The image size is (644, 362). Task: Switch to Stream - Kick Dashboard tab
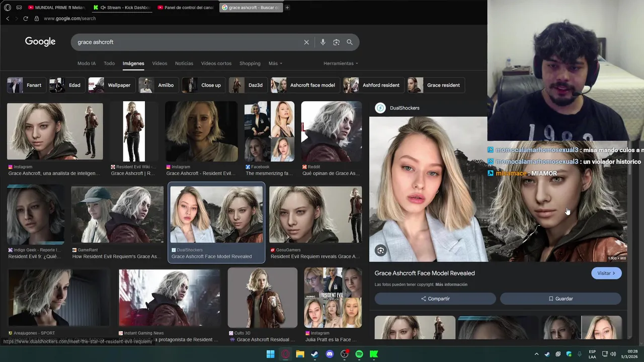coord(121,8)
